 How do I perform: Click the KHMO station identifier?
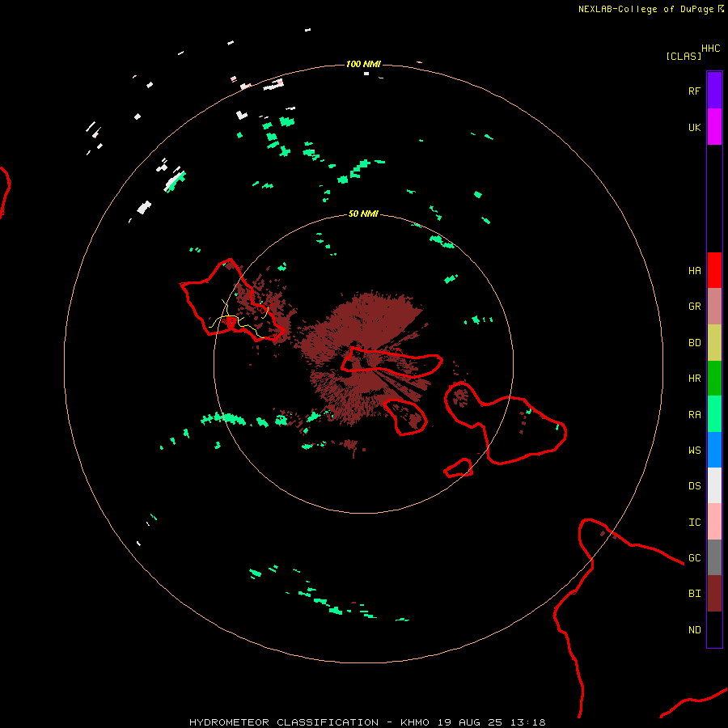(x=415, y=722)
